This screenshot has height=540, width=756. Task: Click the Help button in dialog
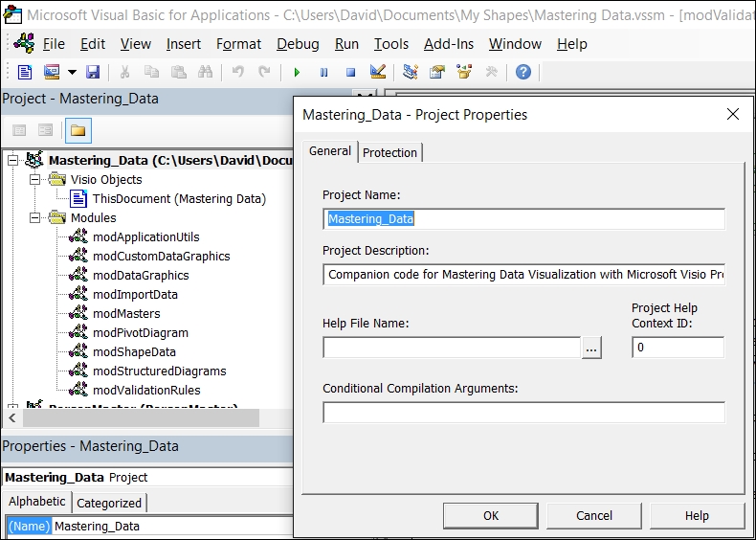pos(697,516)
